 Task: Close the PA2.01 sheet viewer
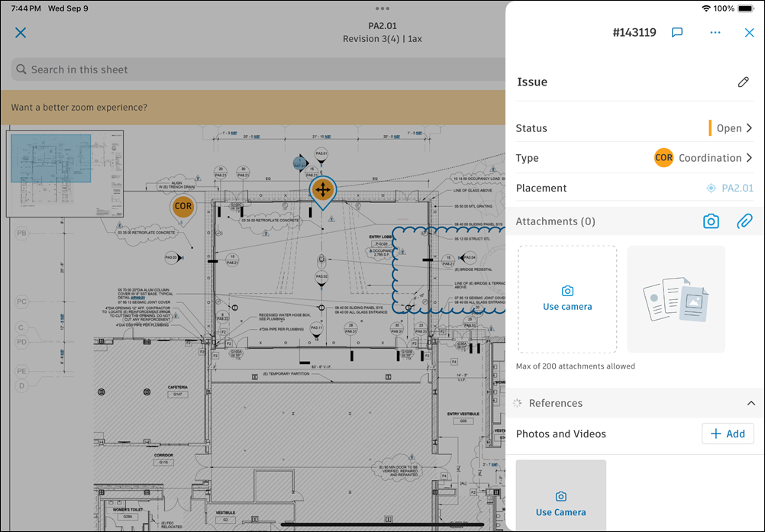click(21, 33)
